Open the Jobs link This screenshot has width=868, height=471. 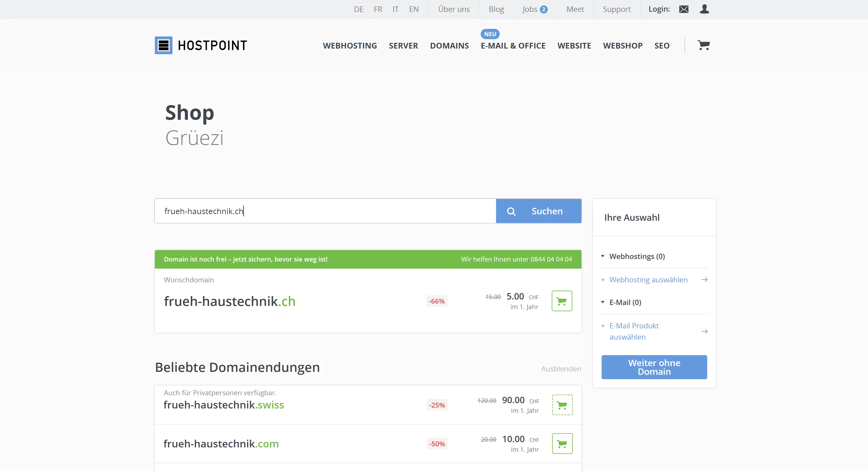[x=529, y=9]
